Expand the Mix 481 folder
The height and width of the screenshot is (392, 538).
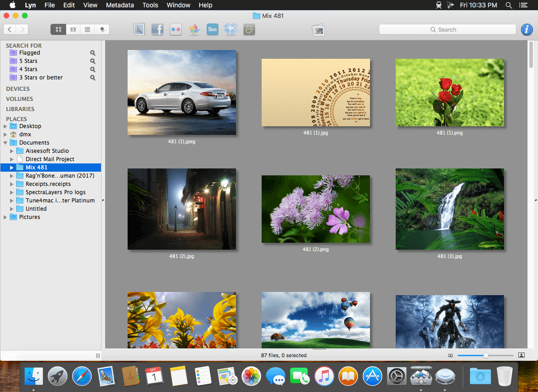tap(12, 168)
